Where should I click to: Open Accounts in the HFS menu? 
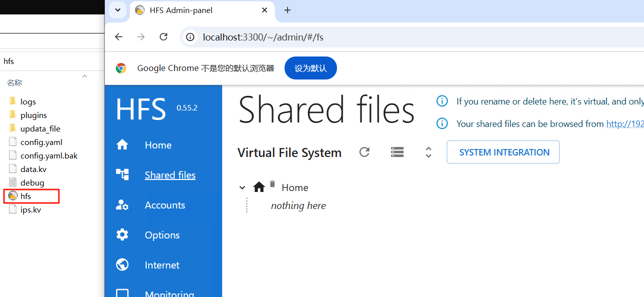165,205
